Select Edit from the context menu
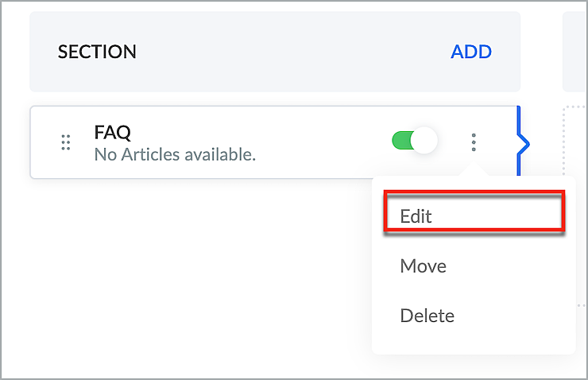 click(416, 216)
